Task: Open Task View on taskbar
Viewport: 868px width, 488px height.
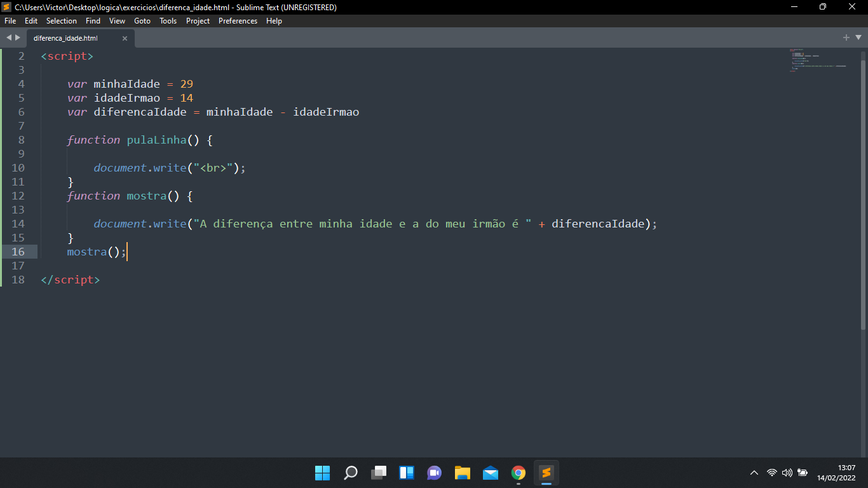Action: pyautogui.click(x=379, y=473)
